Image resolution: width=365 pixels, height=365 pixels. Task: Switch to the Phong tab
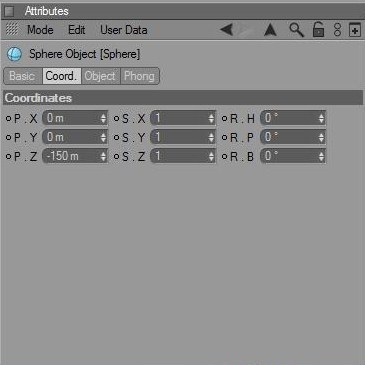(139, 76)
